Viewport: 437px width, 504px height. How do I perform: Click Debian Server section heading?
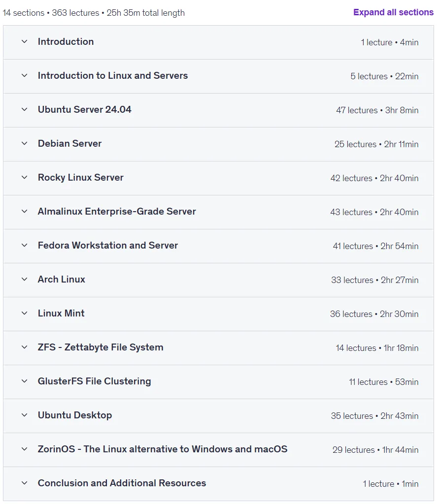(x=69, y=143)
